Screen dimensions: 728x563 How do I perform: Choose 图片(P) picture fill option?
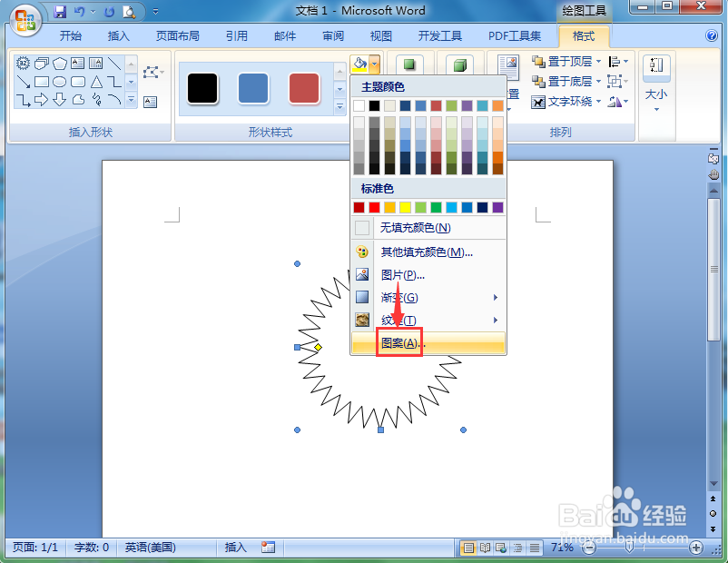(428, 275)
